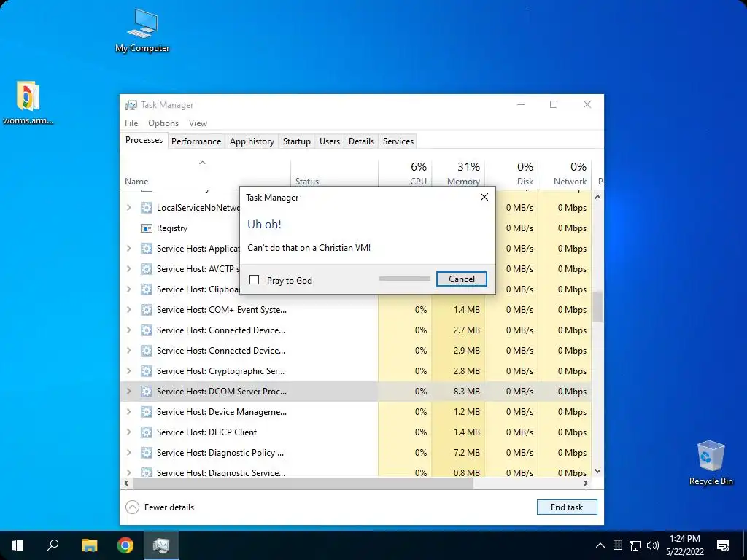The image size is (747, 560).
Task: Click the tray icon beside the up chevron
Action: tap(617, 545)
